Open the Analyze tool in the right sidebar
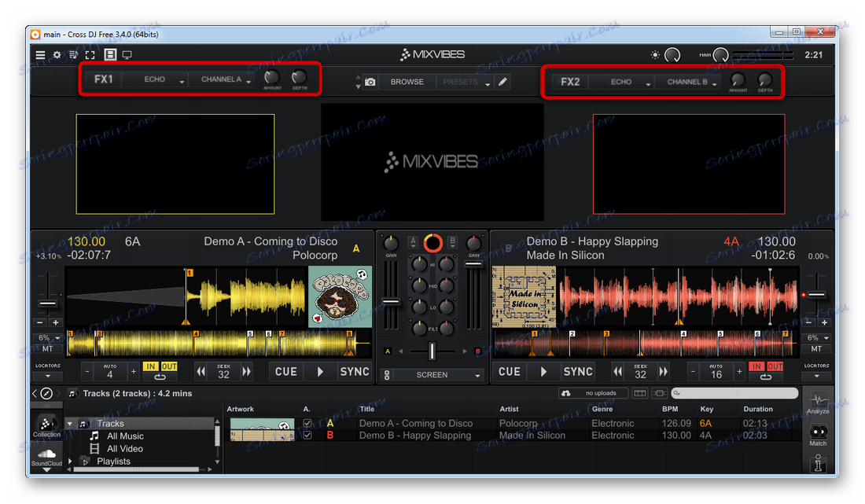This screenshot has width=865, height=504. [x=818, y=403]
